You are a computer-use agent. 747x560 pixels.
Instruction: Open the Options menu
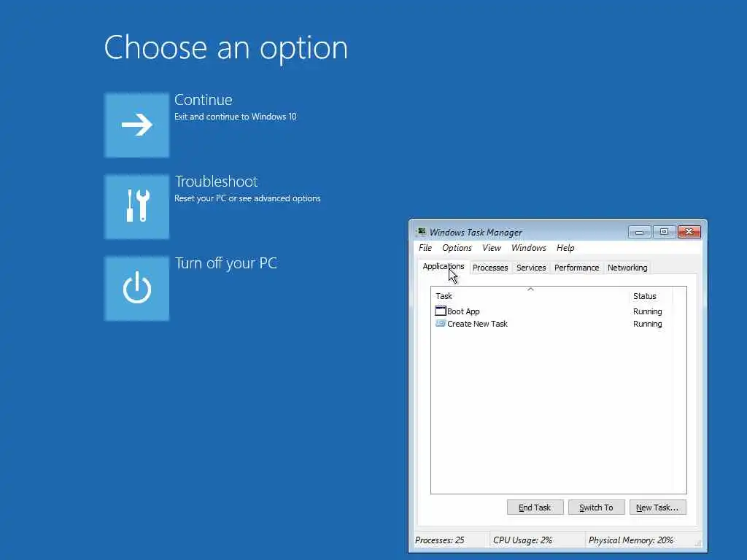point(457,248)
